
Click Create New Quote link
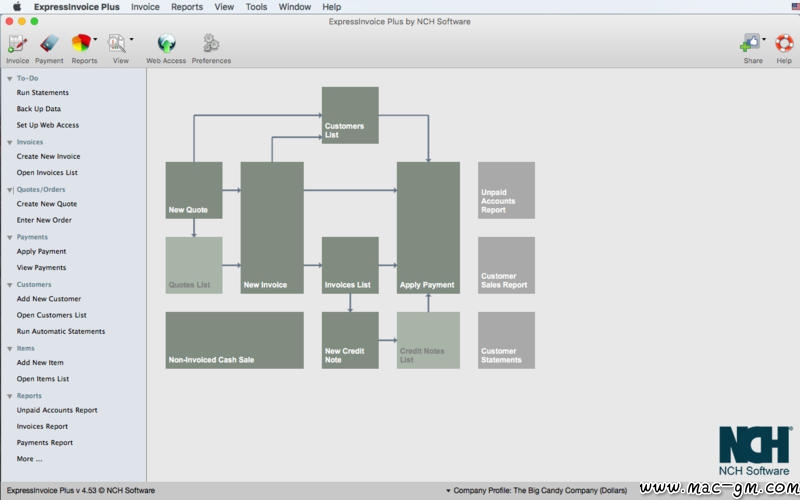click(46, 204)
